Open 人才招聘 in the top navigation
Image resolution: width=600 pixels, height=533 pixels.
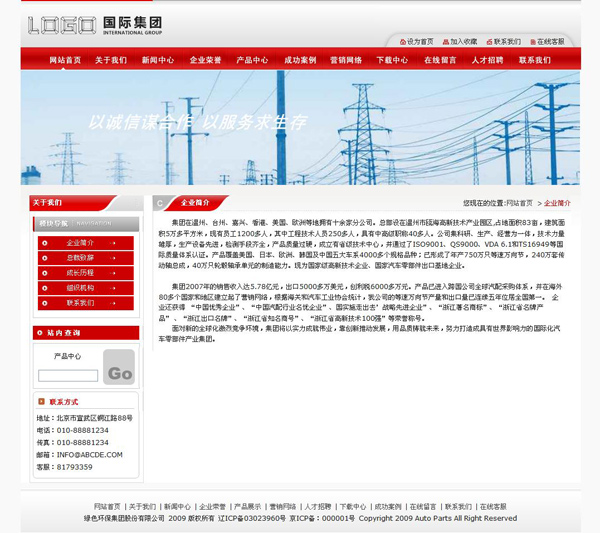pos(487,60)
